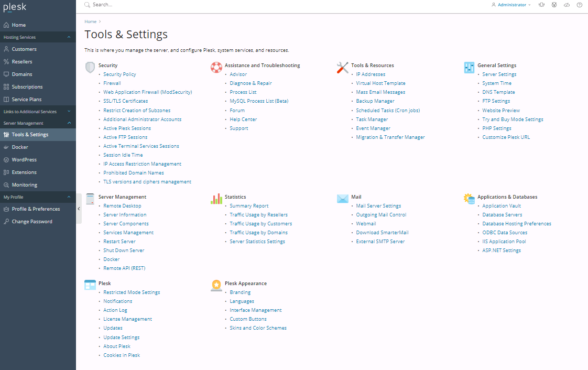Open Docker in the sidebar

coord(38,147)
